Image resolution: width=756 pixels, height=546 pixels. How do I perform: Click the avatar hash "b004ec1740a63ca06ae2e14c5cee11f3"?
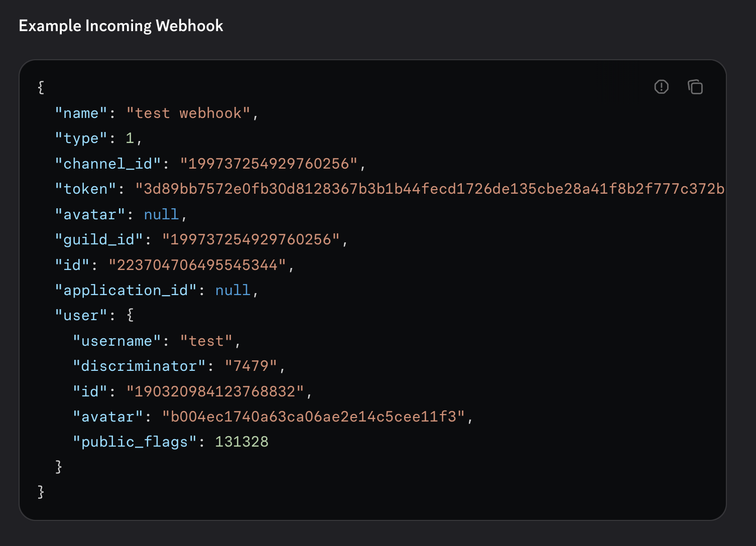pyautogui.click(x=314, y=417)
